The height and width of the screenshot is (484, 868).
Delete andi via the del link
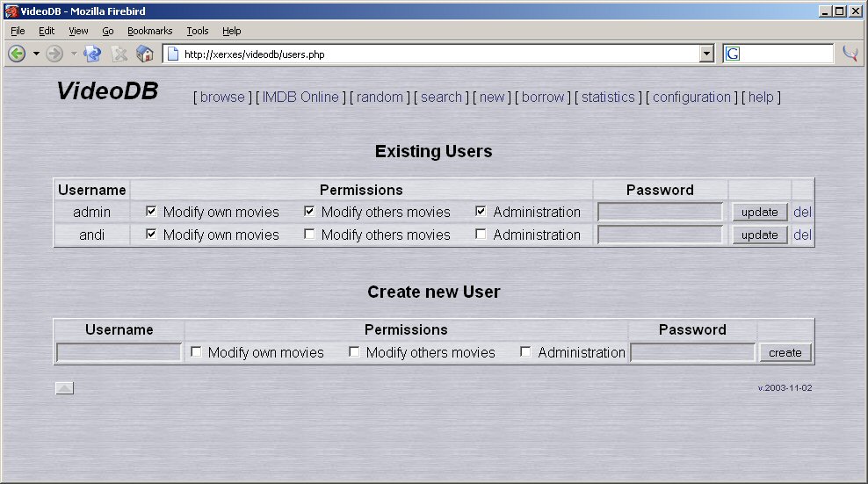(802, 235)
